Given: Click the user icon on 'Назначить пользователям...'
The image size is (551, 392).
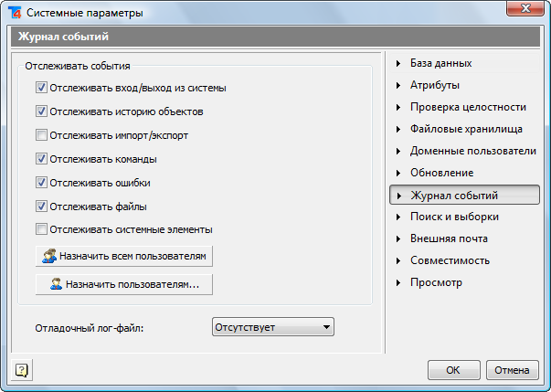Looking at the screenshot, I should (56, 284).
